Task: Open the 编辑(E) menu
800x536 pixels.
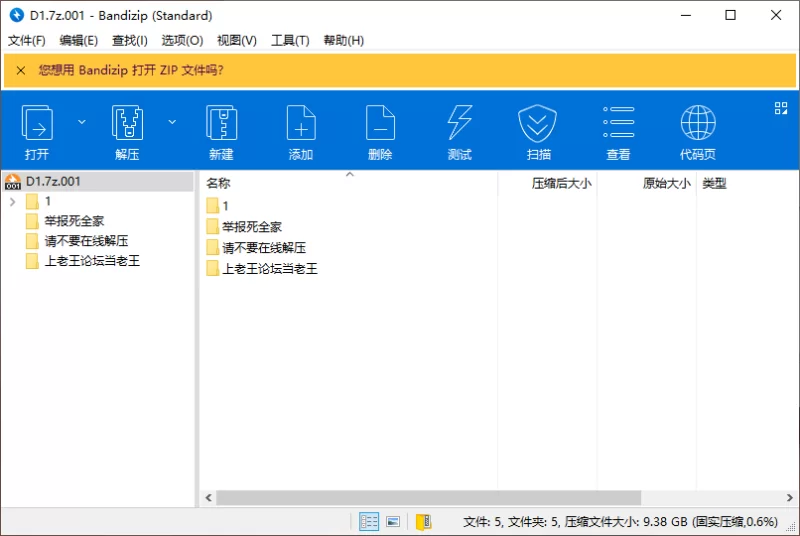Action: tap(79, 40)
